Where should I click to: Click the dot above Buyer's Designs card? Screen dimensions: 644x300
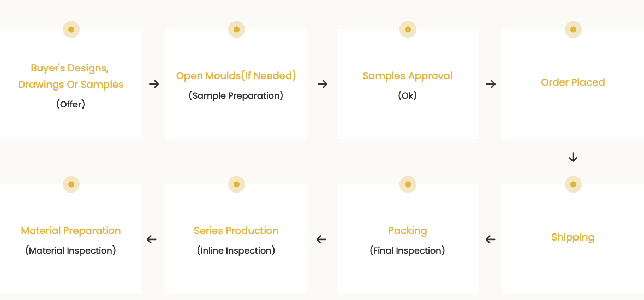71,29
